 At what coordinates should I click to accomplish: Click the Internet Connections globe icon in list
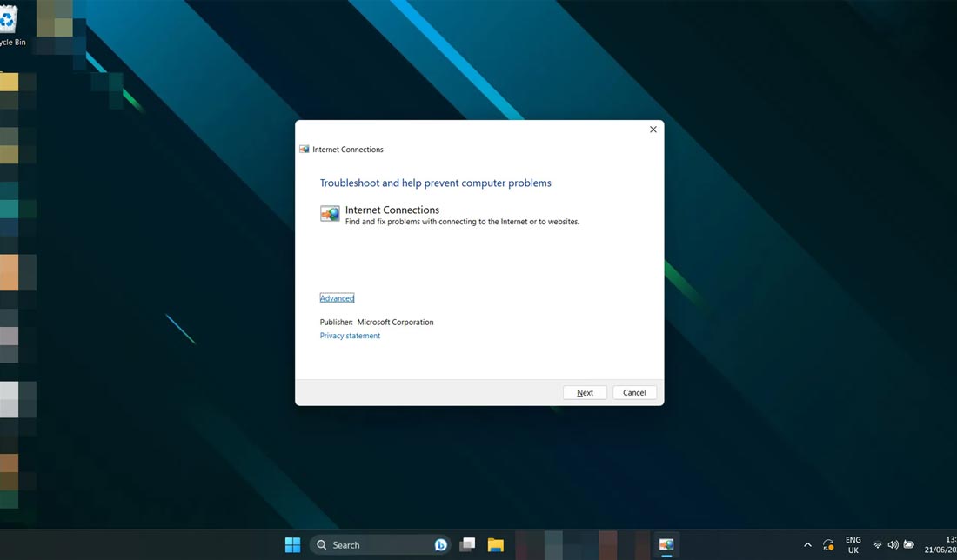[x=330, y=214]
